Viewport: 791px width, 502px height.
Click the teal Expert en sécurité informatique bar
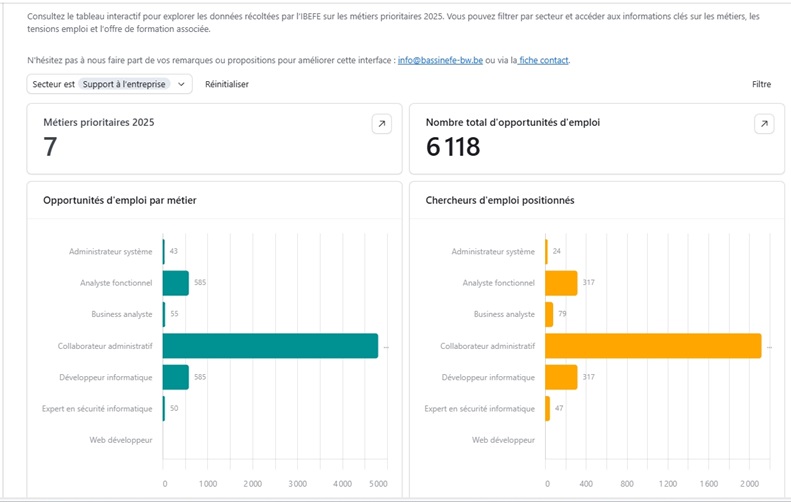click(x=164, y=408)
